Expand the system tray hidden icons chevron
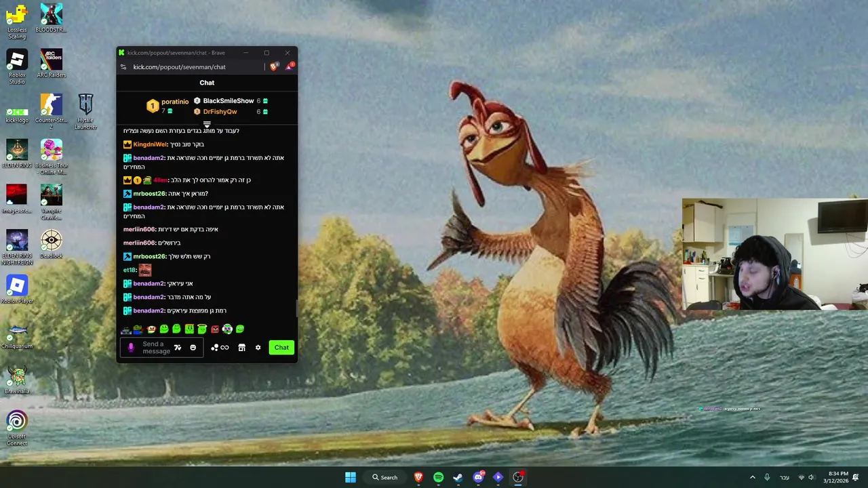Screen dimensions: 868x488 pos(752,477)
